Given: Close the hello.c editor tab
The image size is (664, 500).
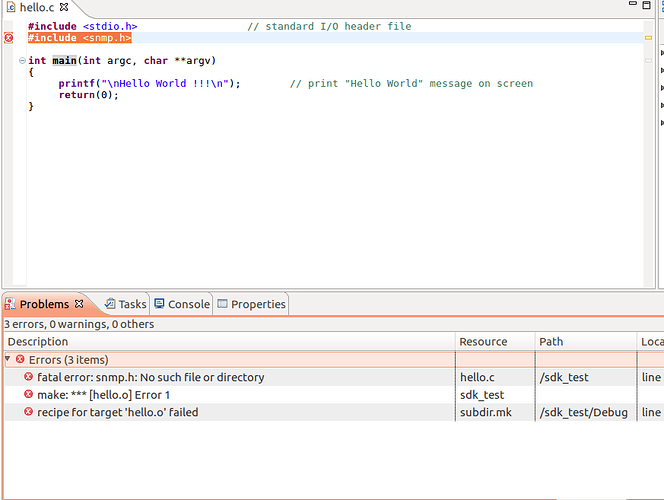Looking at the screenshot, I should pos(64,7).
